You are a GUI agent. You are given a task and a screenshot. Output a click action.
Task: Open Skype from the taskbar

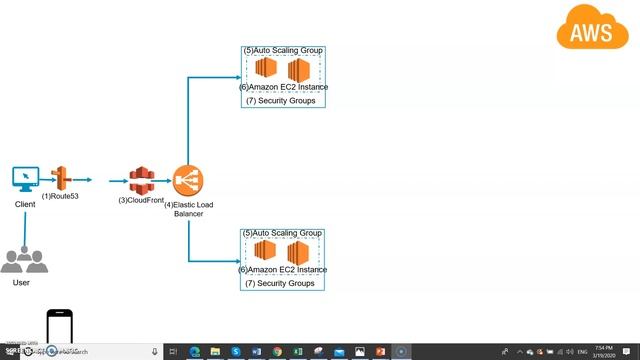236,351
